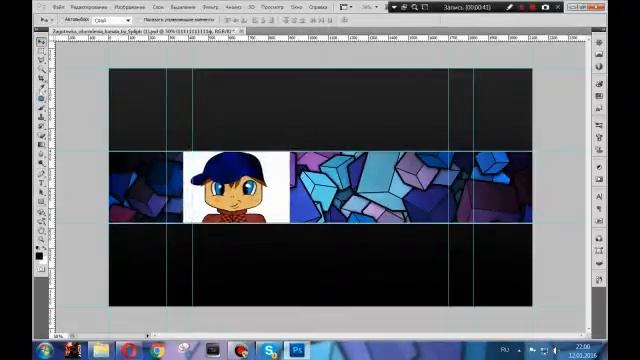This screenshot has width=640, height=360.
Task: Click the Windows Start button
Action: [45, 351]
